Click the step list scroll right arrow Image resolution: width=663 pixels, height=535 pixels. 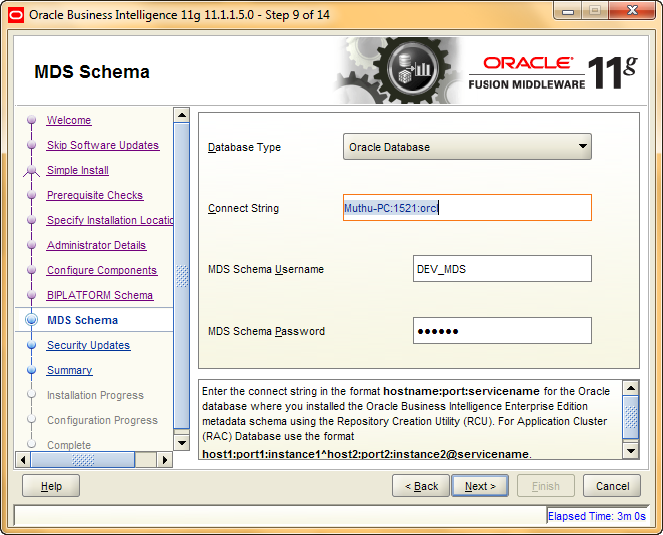(x=165, y=459)
